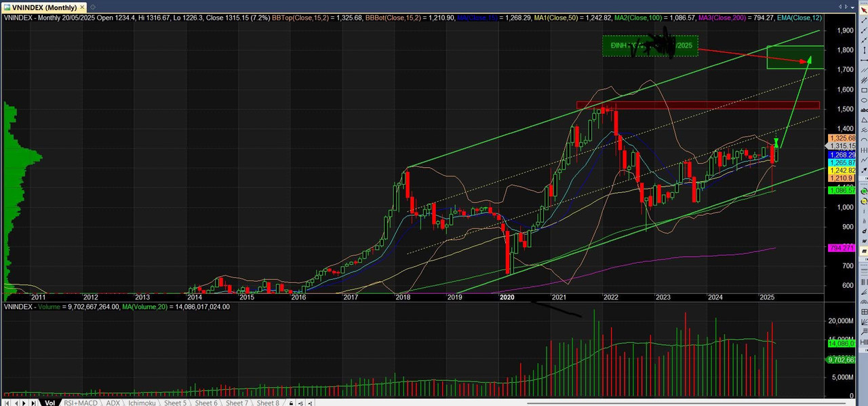Jump to last sheet with nav arrow
This screenshot has height=406, width=868.
point(33,403)
